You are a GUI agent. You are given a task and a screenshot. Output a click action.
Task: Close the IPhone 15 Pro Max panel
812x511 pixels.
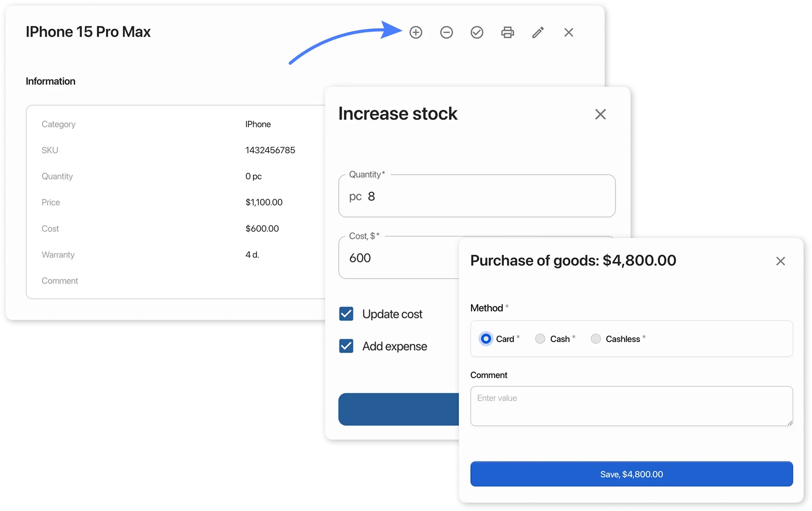[x=569, y=33]
